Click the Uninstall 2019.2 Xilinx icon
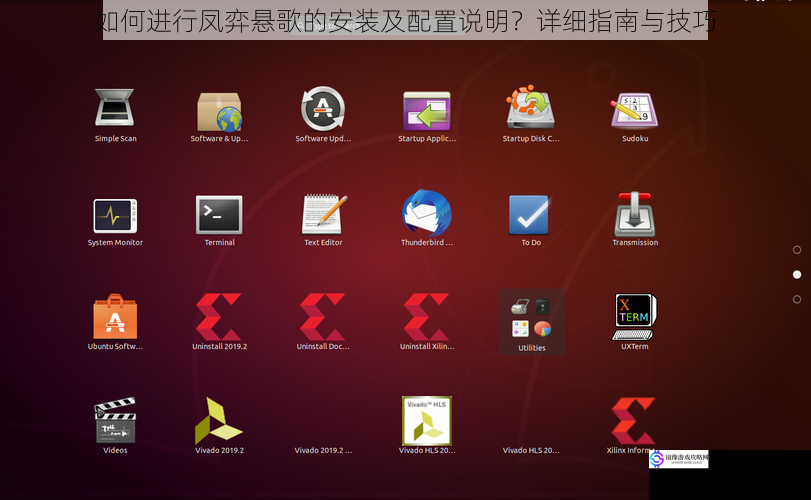 [x=219, y=316]
